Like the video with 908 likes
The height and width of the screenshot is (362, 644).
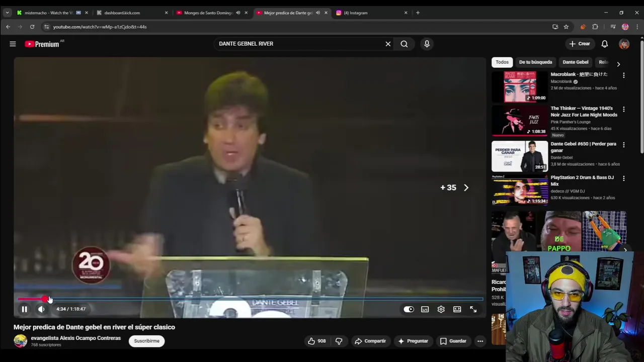[x=317, y=341]
